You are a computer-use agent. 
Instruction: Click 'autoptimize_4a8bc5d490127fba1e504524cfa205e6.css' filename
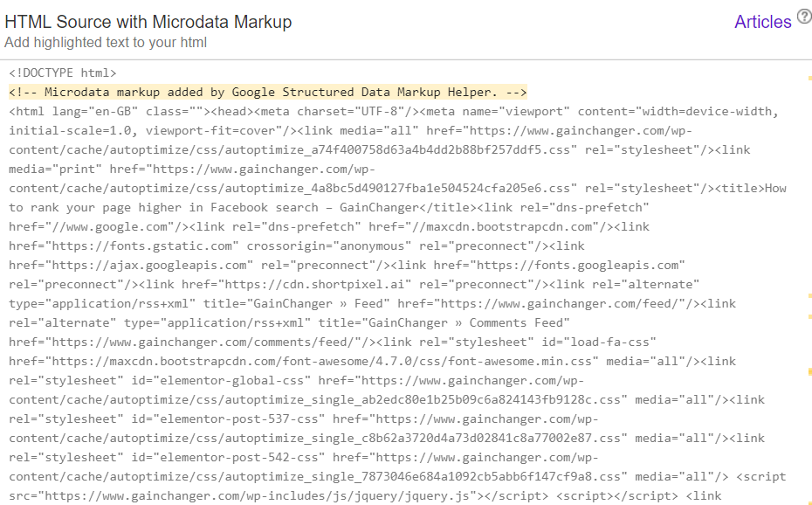397,188
